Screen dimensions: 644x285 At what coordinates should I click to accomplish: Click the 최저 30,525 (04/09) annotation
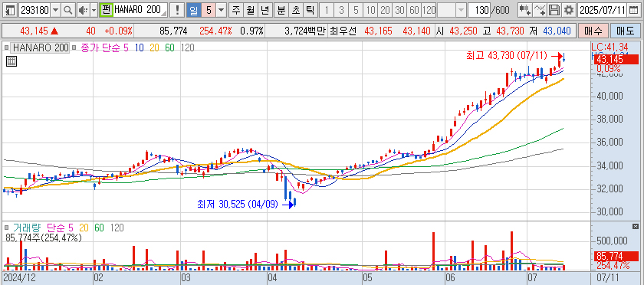[238, 204]
